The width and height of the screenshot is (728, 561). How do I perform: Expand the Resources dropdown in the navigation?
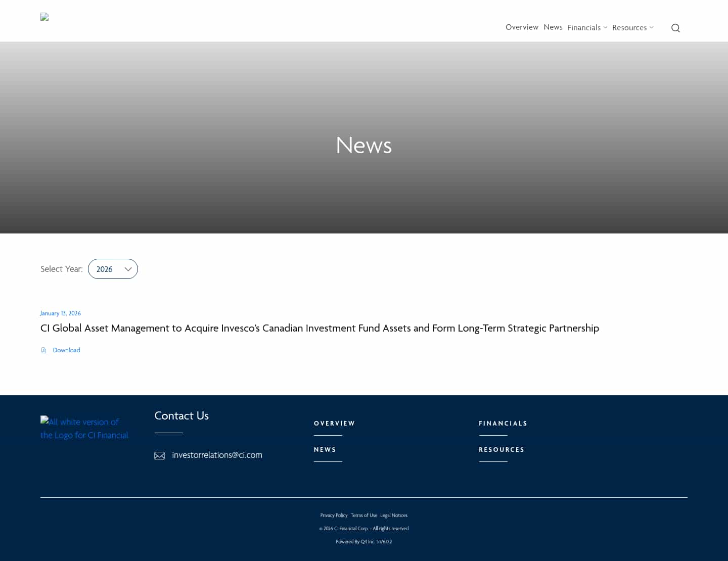point(632,27)
